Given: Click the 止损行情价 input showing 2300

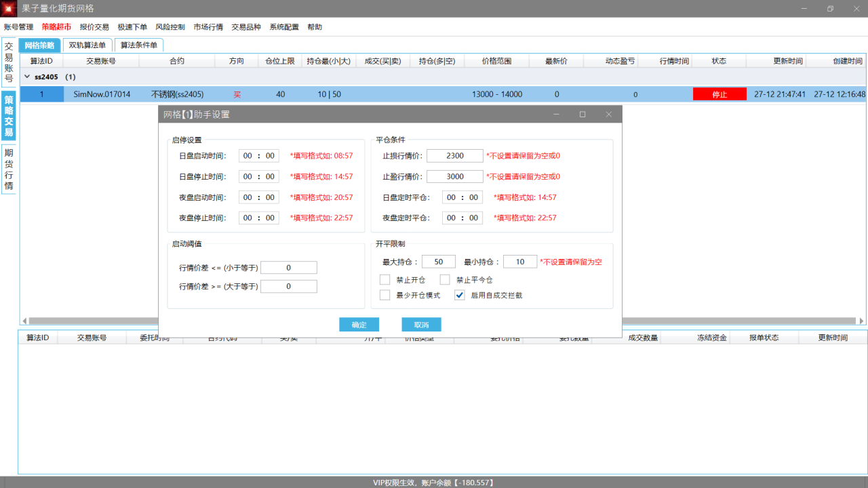Looking at the screenshot, I should 454,155.
